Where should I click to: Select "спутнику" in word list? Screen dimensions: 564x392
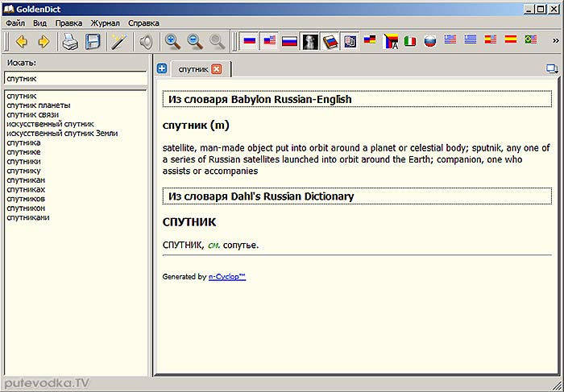(x=23, y=171)
